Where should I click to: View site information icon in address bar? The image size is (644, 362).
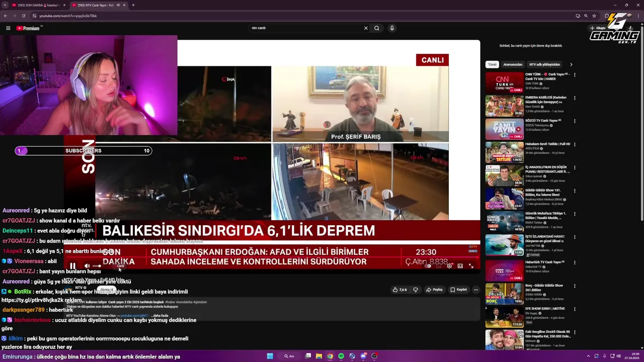pyautogui.click(x=35, y=16)
